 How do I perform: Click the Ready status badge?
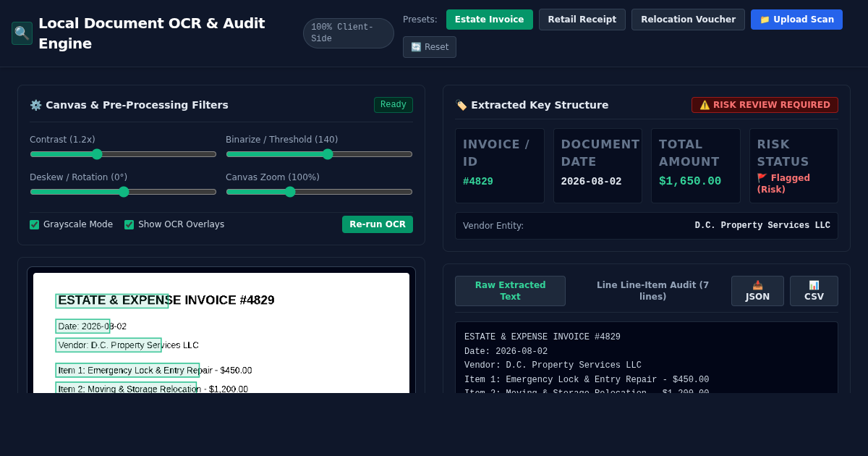(393, 105)
